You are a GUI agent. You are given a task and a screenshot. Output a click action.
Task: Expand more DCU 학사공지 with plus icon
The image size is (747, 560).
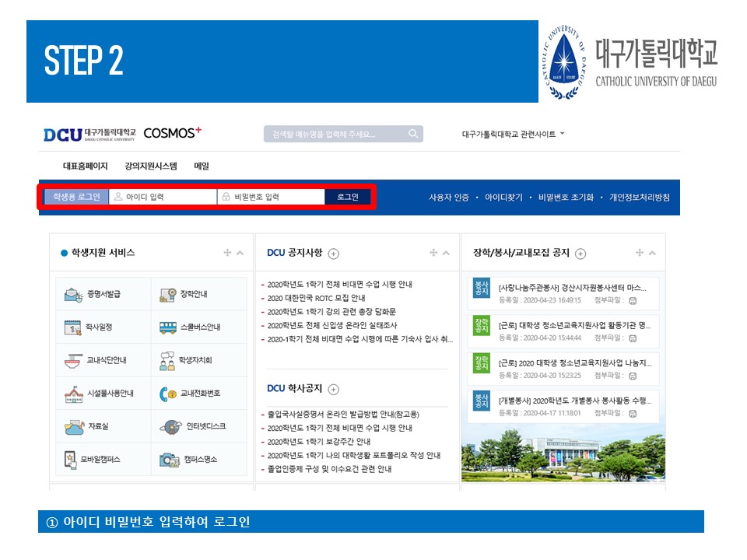(334, 389)
